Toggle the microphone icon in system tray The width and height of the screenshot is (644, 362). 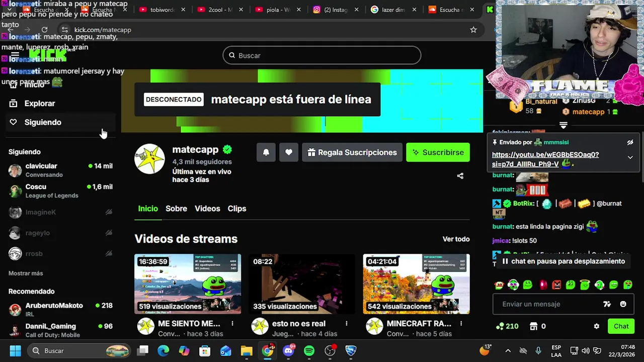click(x=538, y=350)
